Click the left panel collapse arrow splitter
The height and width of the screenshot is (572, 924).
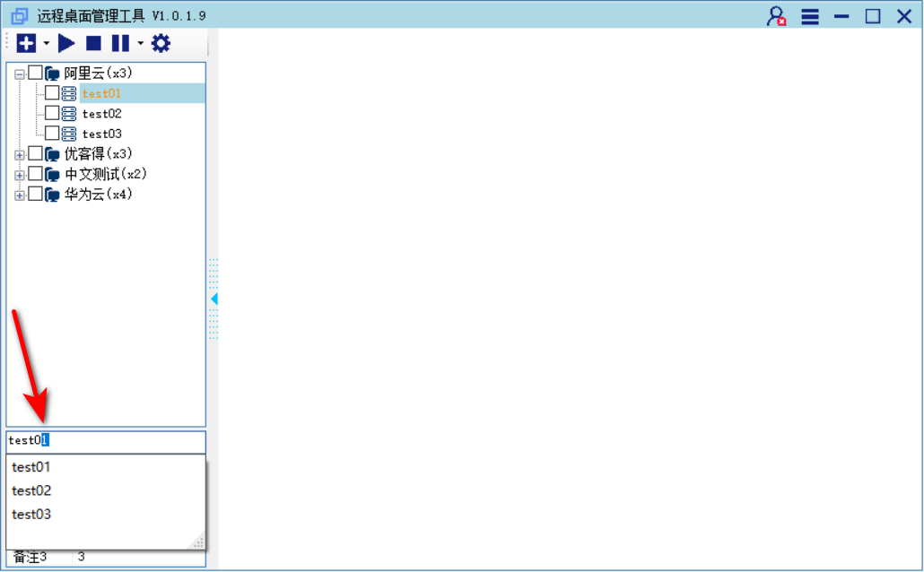pos(214,299)
